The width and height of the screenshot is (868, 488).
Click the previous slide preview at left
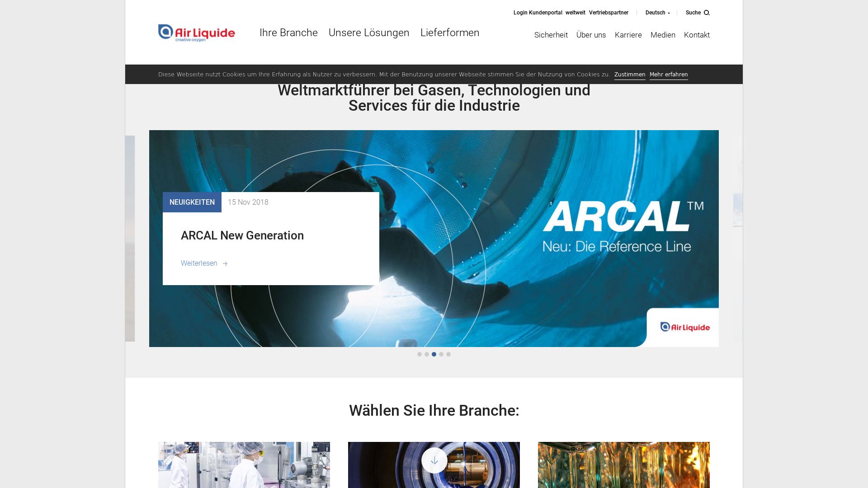(130, 239)
